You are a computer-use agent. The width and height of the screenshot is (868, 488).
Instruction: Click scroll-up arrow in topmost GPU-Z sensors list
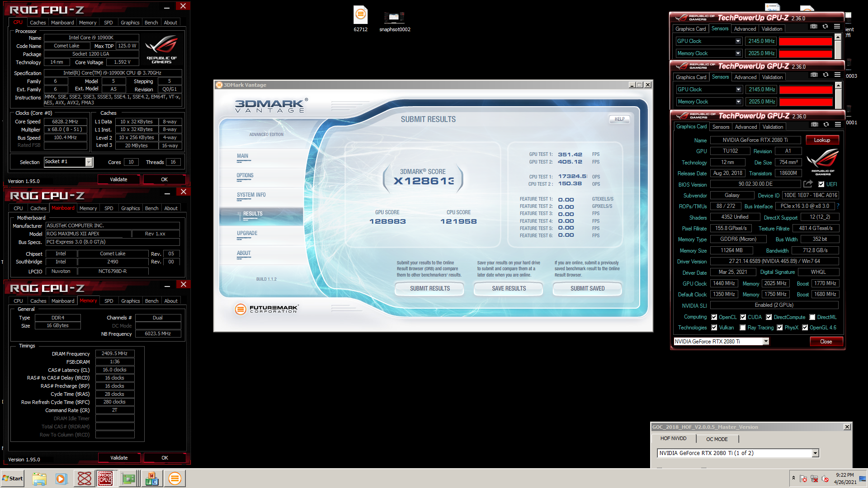pos(838,37)
